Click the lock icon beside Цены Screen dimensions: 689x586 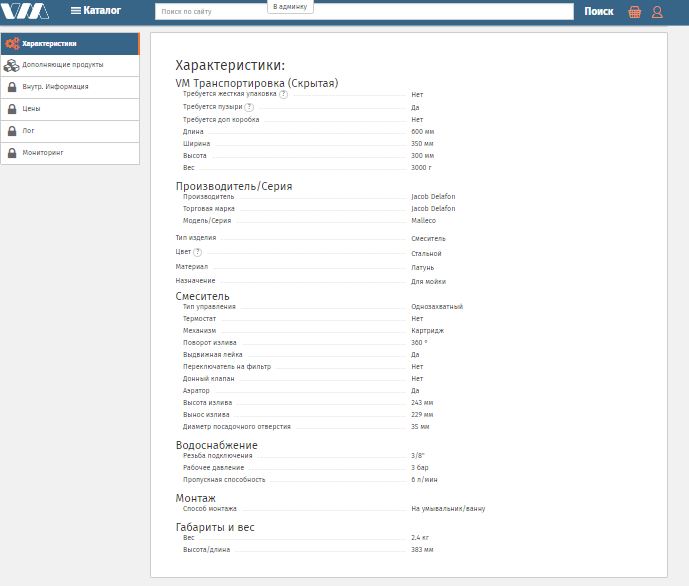click(x=12, y=109)
